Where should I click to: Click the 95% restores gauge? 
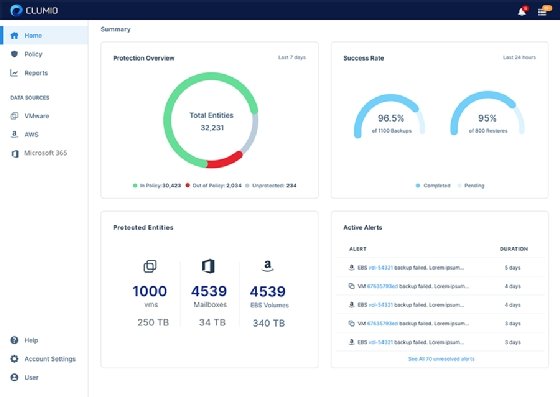487,114
